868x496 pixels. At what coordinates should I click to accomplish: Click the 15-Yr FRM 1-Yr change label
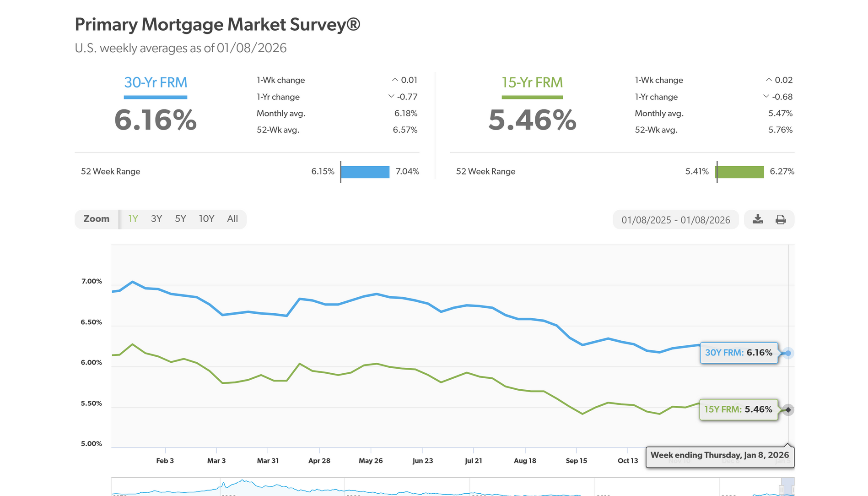click(x=656, y=97)
